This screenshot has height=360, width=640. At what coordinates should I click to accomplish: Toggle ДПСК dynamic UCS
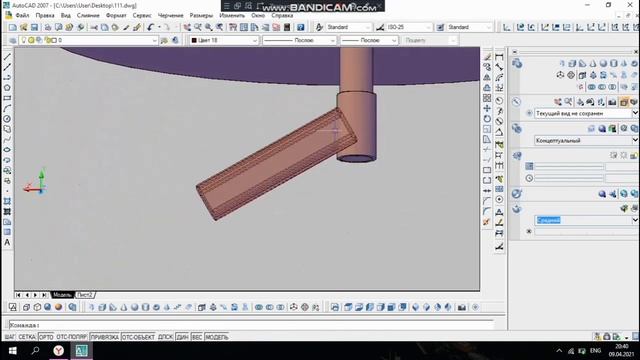[165, 337]
